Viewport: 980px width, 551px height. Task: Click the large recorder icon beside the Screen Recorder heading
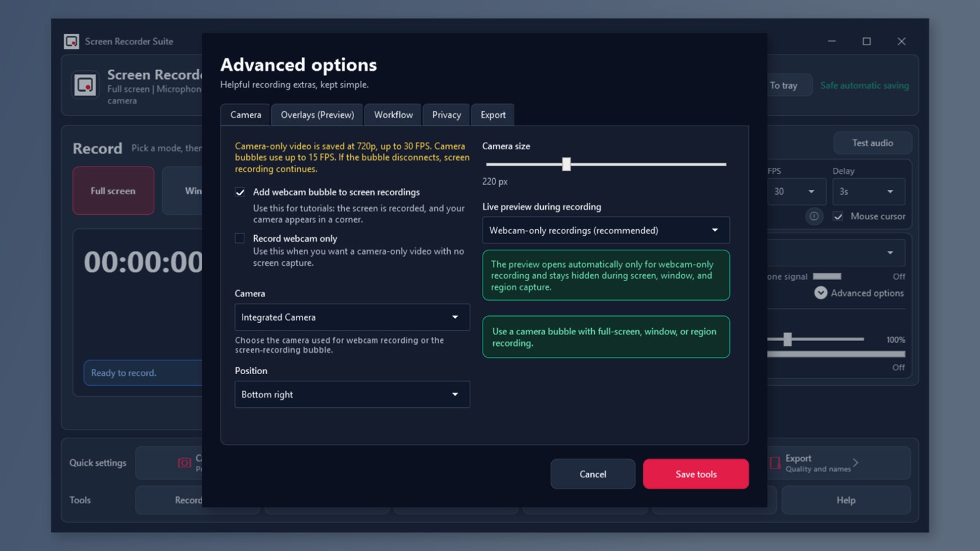pyautogui.click(x=85, y=84)
